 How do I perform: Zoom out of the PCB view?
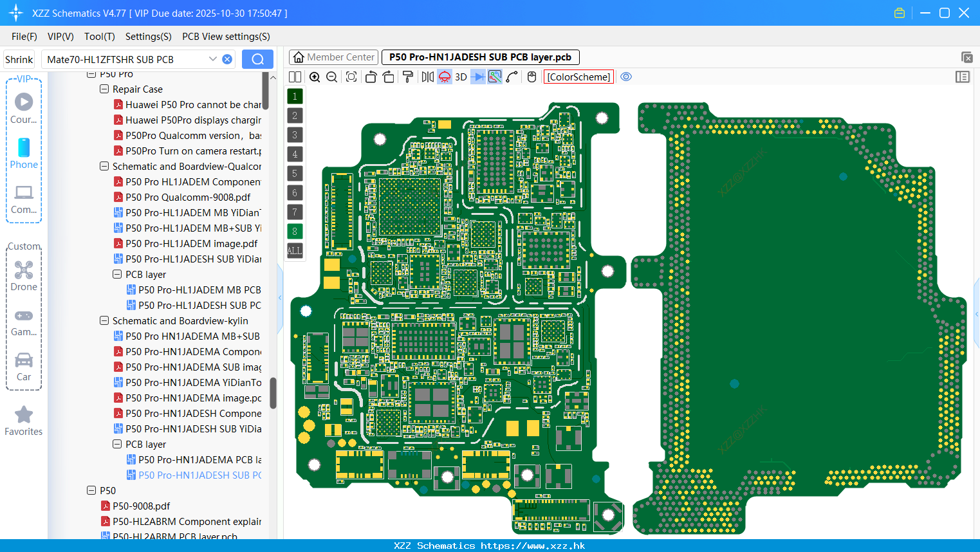click(332, 77)
